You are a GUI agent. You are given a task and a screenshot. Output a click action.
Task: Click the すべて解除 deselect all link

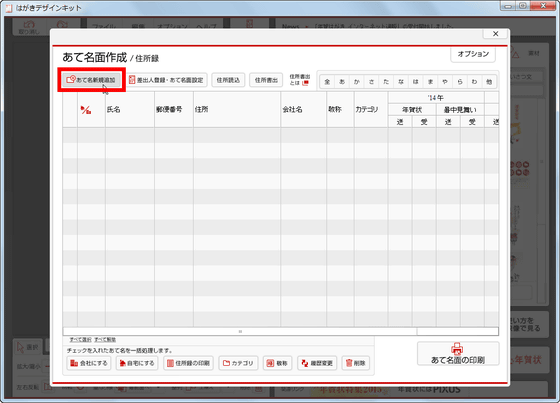pos(105,339)
